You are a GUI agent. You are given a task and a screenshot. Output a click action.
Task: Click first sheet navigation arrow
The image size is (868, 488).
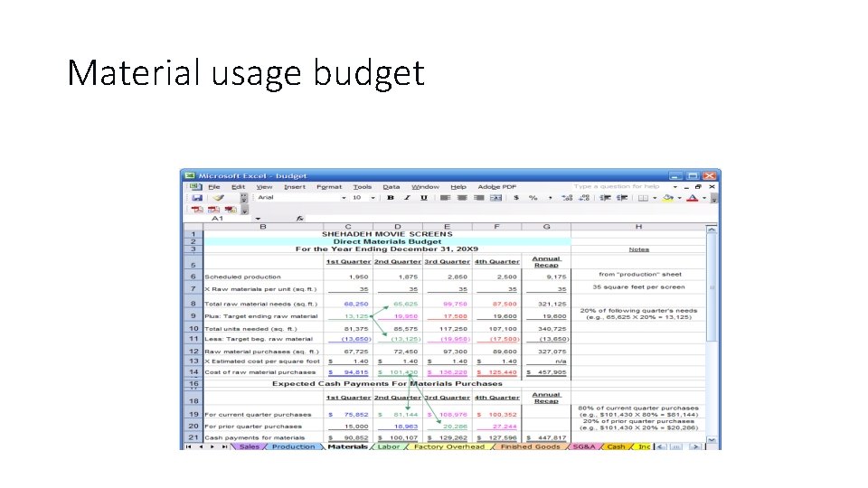[x=189, y=446]
